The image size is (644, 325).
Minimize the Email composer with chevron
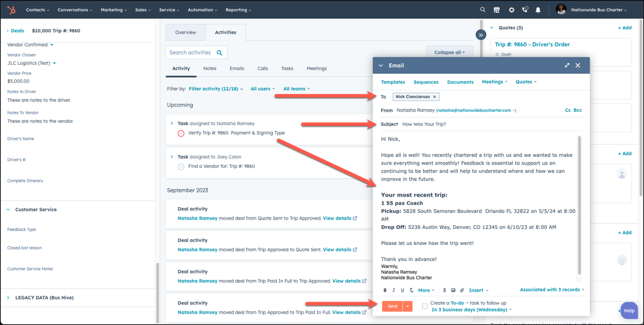(380, 66)
